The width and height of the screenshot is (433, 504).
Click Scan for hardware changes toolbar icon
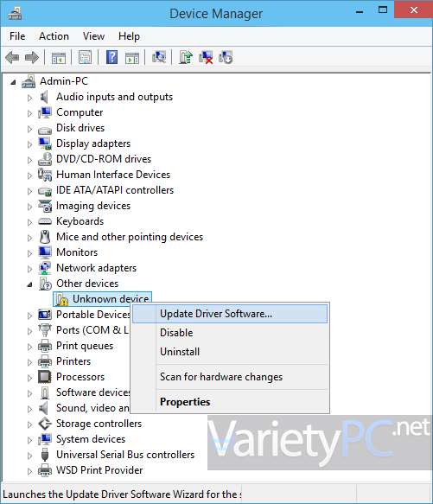[159, 58]
